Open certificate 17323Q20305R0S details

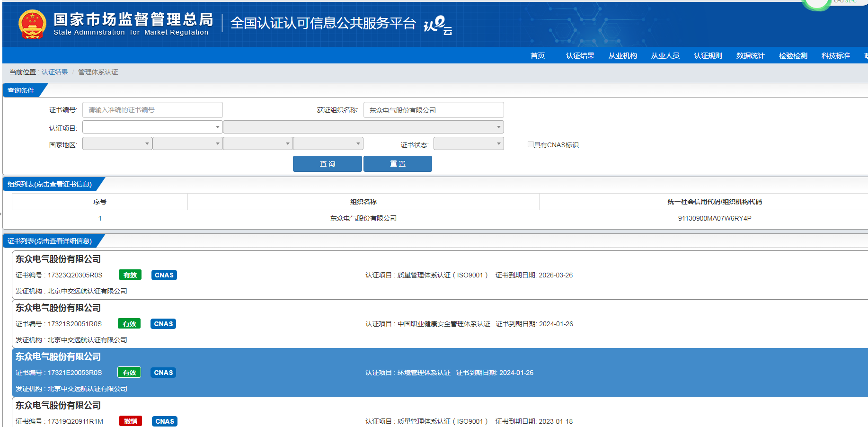tap(440, 275)
